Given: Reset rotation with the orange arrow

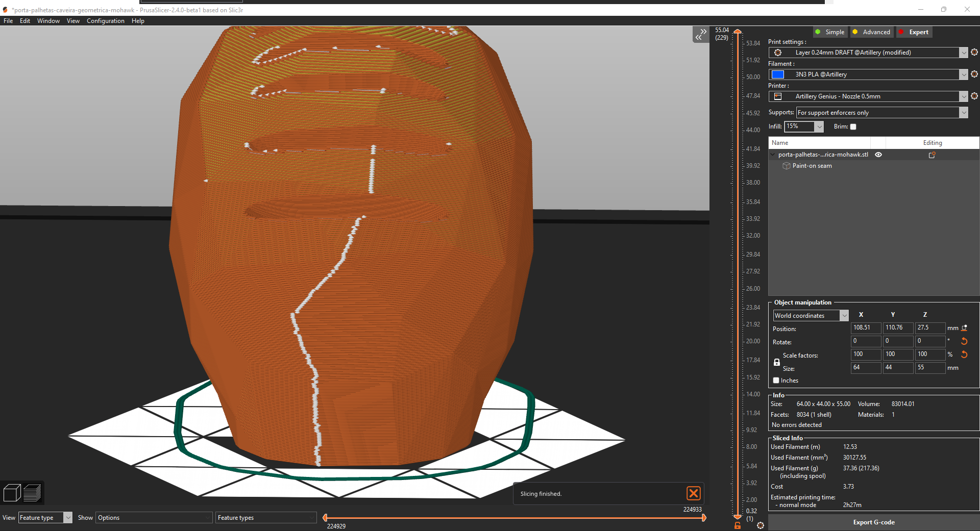Looking at the screenshot, I should [x=964, y=341].
